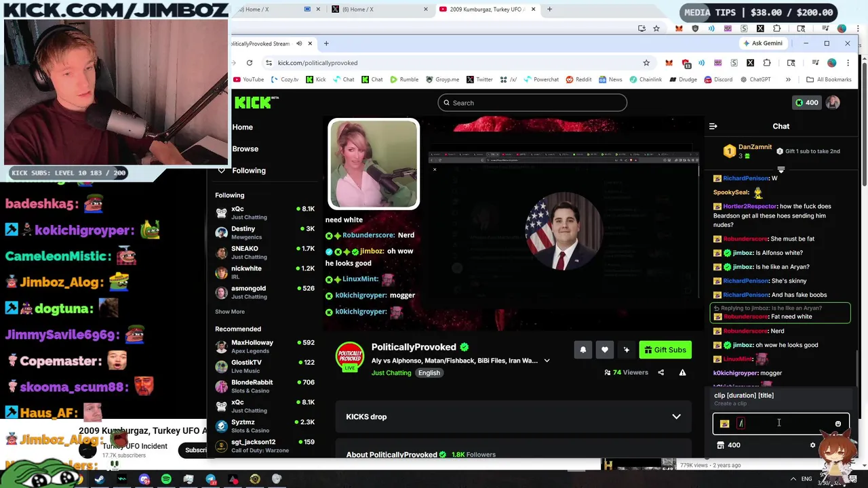This screenshot has height=488, width=868.
Task: Expand Show More under the Following list
Action: (230, 312)
